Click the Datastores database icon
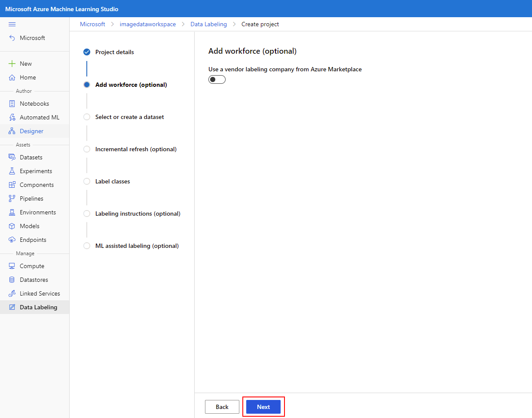Viewport: 532px width, 418px height. (x=12, y=280)
